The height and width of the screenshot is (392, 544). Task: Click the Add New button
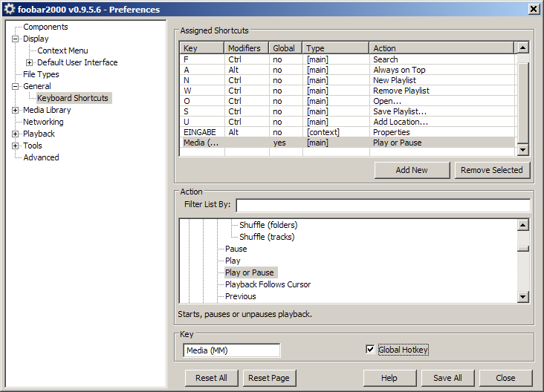pyautogui.click(x=412, y=170)
